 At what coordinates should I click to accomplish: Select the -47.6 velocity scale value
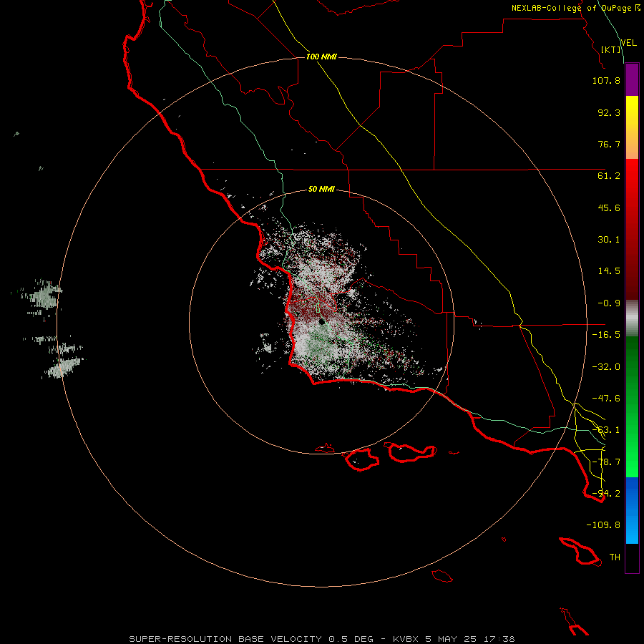tap(606, 399)
